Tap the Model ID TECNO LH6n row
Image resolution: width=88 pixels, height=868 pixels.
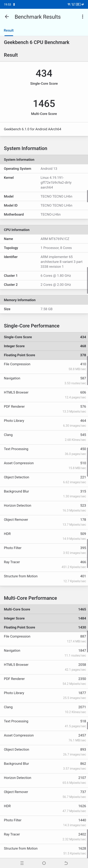[44, 205]
